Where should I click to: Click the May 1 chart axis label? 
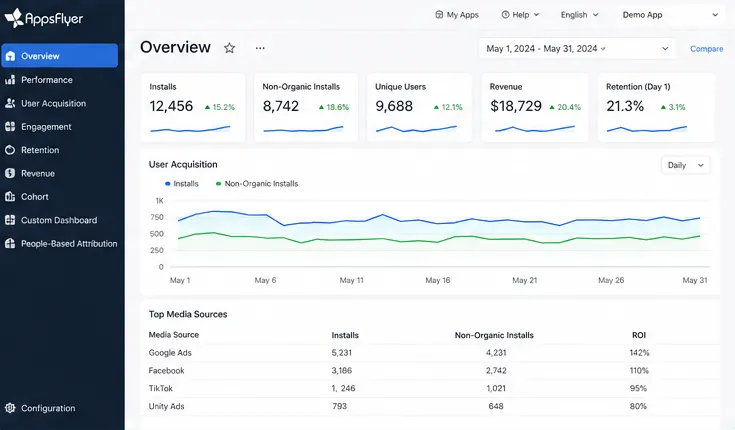(x=180, y=280)
